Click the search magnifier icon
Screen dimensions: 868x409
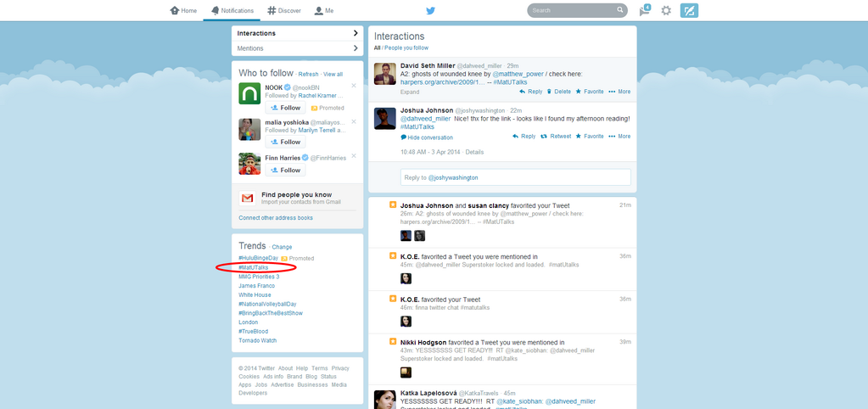tap(620, 10)
